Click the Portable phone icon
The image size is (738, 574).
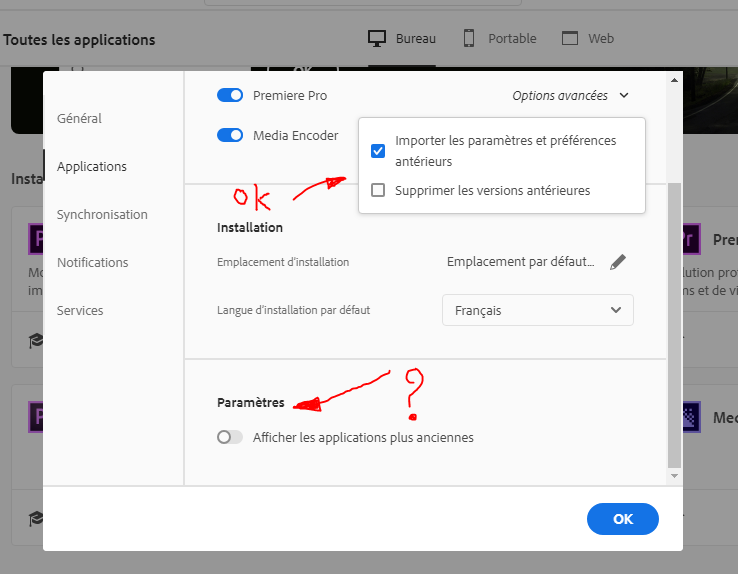(x=469, y=38)
